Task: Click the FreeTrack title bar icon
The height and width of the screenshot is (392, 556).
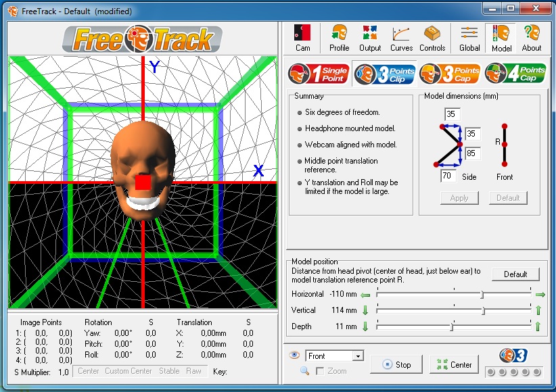Action: 13,11
